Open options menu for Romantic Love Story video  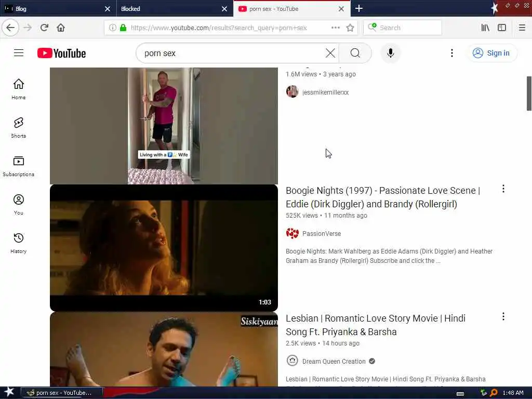[503, 316]
